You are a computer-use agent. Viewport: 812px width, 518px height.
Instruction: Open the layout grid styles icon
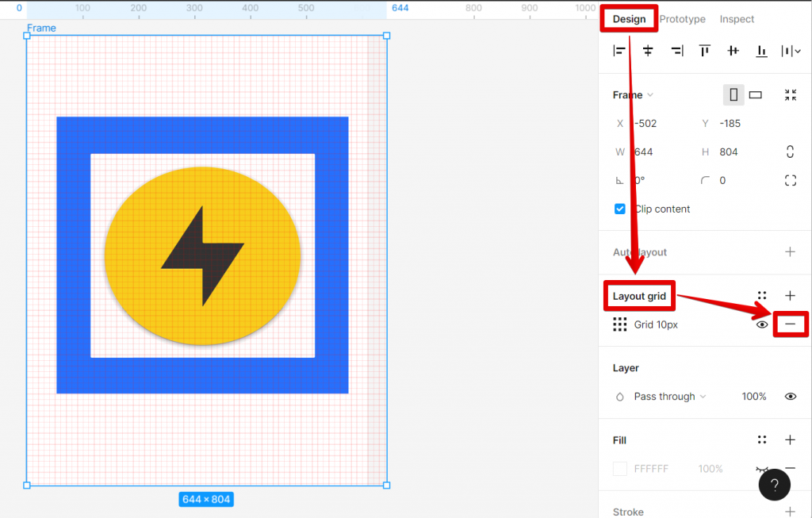click(x=762, y=295)
